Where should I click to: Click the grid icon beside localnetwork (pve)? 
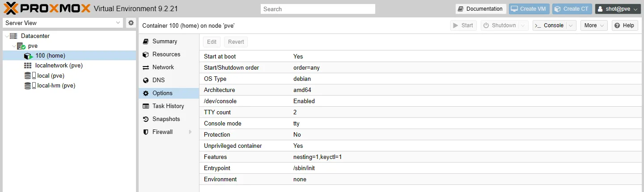(x=28, y=66)
